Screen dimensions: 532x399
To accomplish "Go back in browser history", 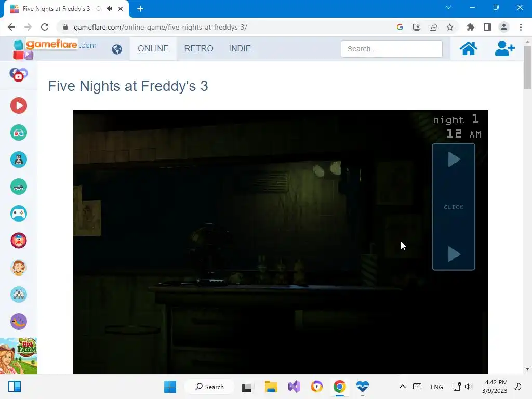I will pyautogui.click(x=11, y=27).
